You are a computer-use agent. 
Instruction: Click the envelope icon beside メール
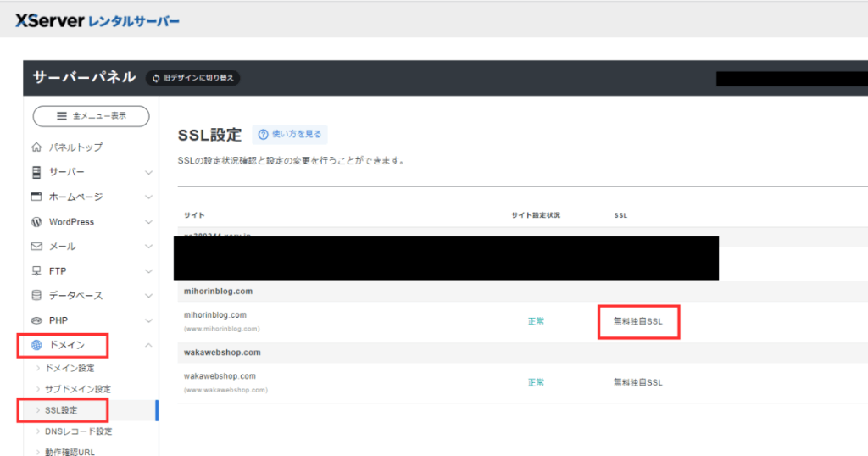36,247
